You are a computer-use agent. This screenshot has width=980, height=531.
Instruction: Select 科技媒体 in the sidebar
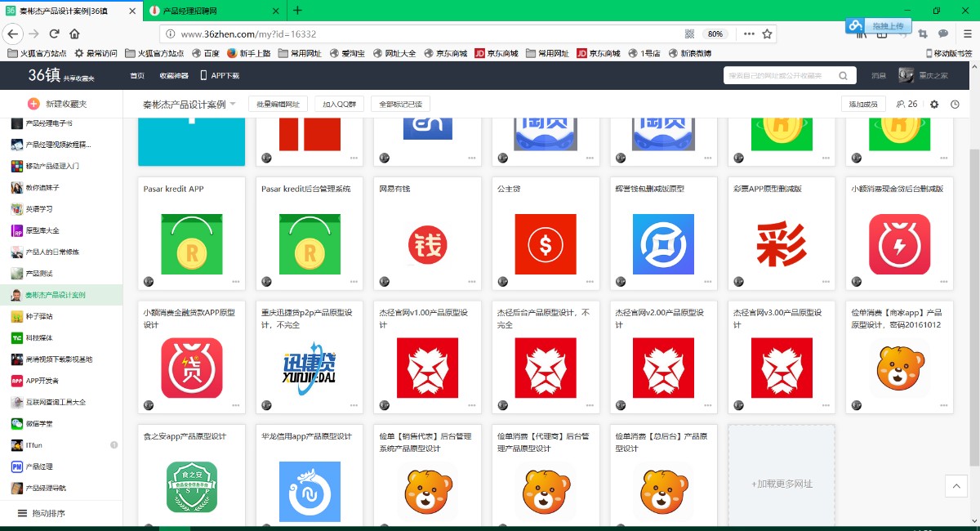[61, 337]
